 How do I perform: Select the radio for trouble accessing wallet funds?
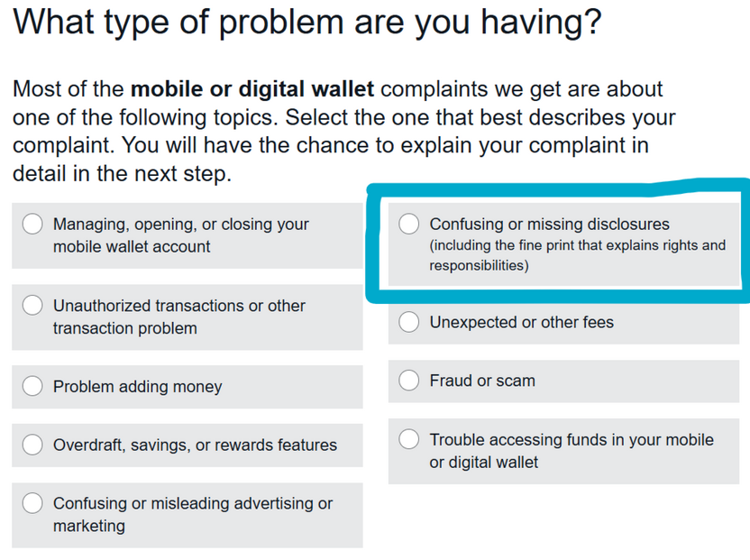click(408, 439)
